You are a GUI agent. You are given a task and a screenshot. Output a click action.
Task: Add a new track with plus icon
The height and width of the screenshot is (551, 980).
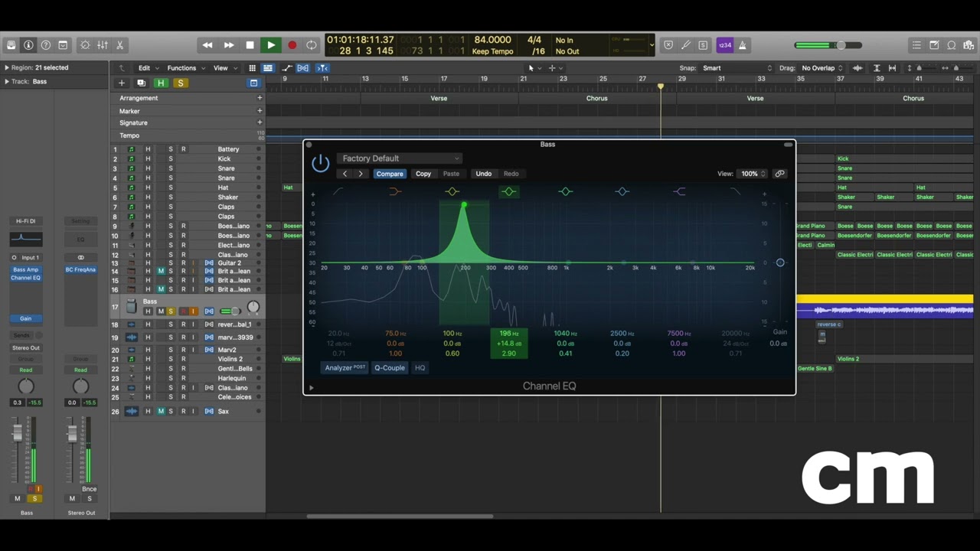pos(121,83)
